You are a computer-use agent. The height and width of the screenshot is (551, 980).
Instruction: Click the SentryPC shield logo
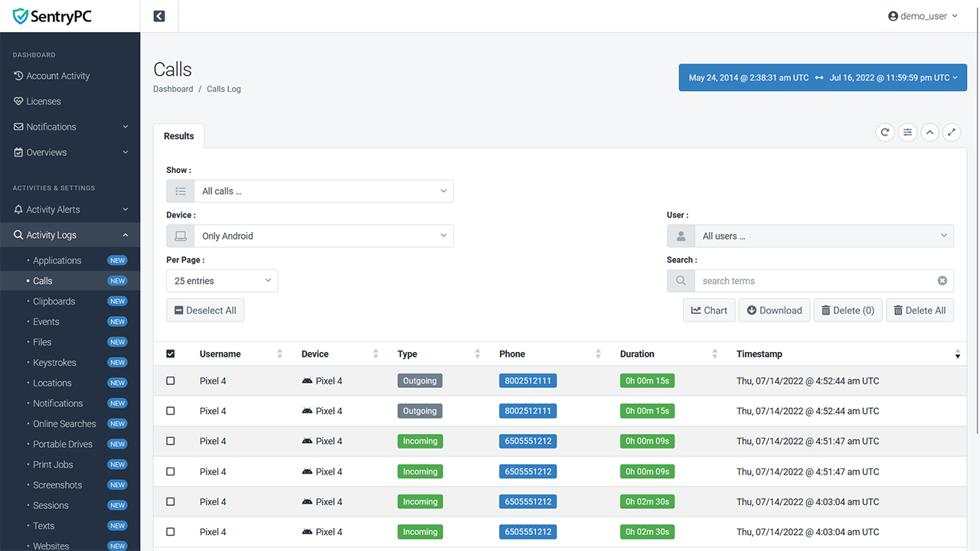pos(21,16)
